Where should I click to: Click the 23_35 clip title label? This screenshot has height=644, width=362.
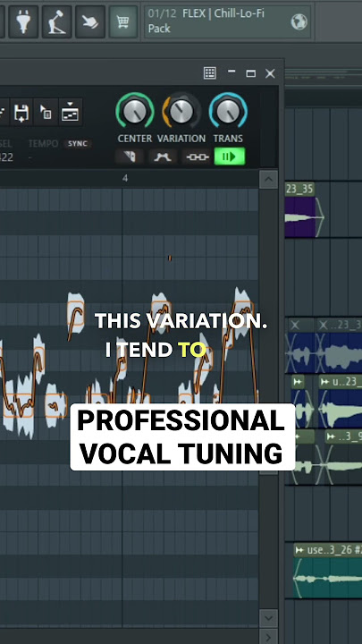click(x=299, y=190)
